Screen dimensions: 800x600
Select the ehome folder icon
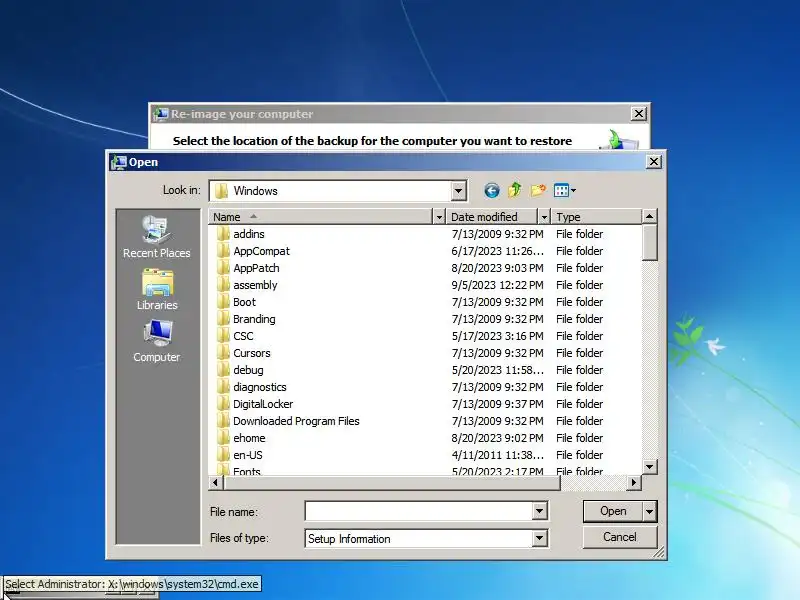point(223,438)
